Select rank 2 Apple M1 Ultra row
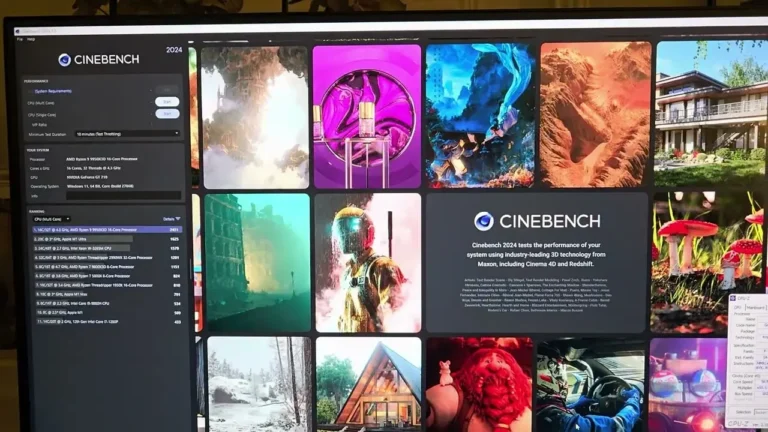768x432 pixels. (x=107, y=239)
